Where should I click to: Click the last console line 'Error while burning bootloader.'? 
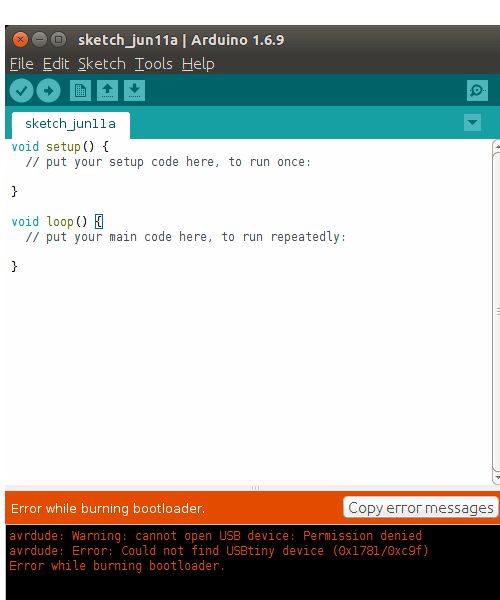pos(117,566)
